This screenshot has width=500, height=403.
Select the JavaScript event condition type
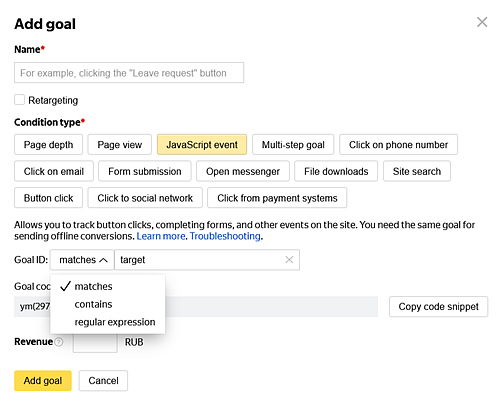(x=202, y=145)
